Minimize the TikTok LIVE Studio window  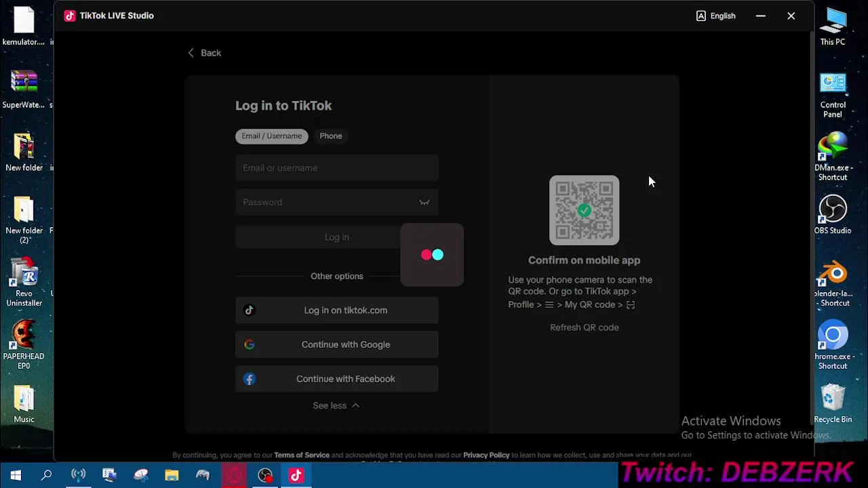click(x=761, y=16)
